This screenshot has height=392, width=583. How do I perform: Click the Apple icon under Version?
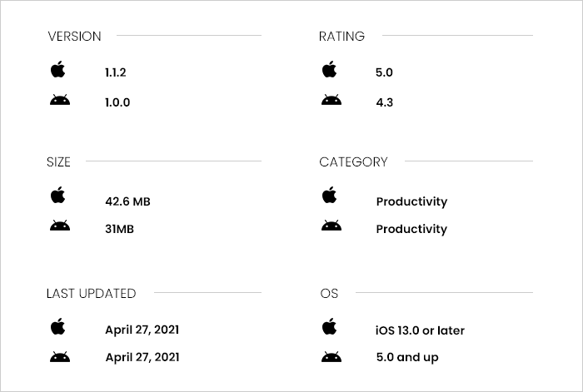point(58,69)
